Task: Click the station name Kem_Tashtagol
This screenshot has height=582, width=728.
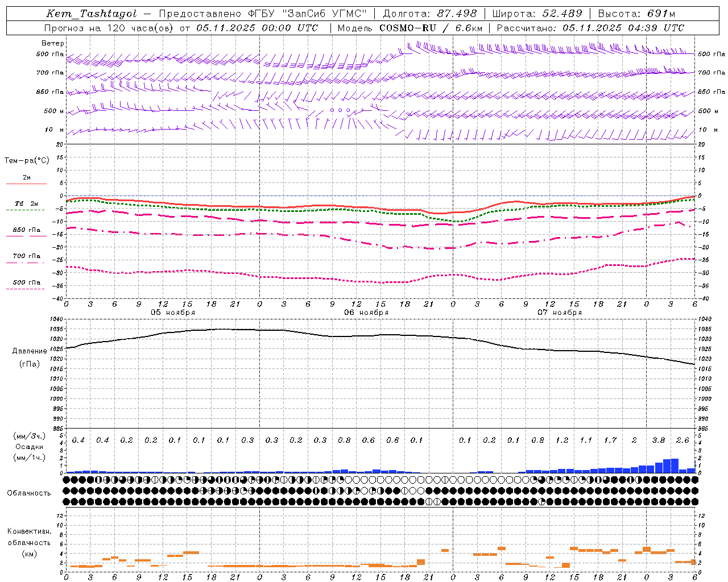Action: click(x=92, y=14)
